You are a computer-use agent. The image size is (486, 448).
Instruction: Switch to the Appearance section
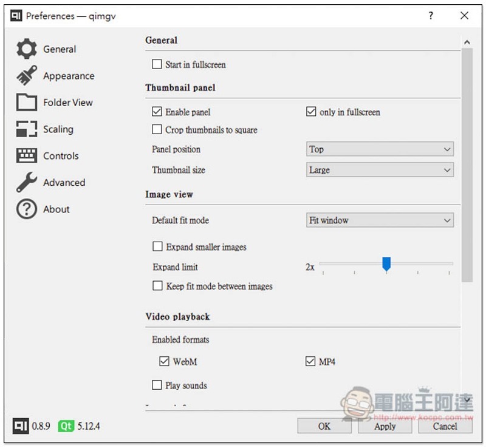[69, 76]
